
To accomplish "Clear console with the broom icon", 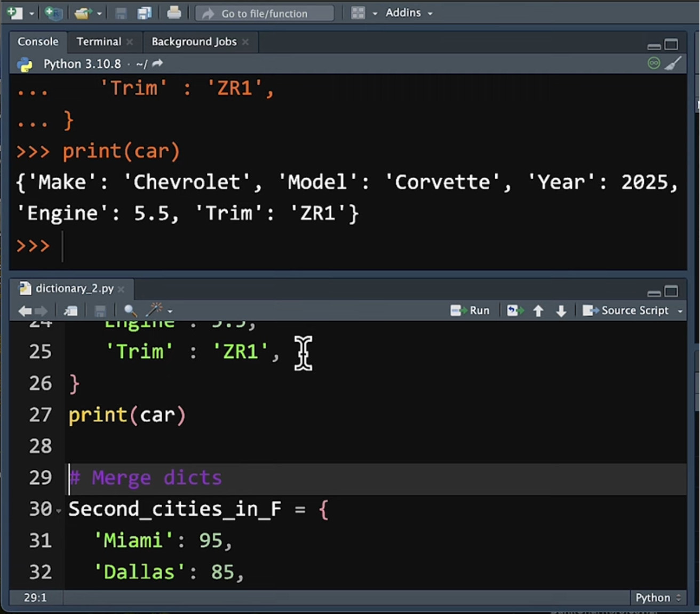I will (x=673, y=63).
